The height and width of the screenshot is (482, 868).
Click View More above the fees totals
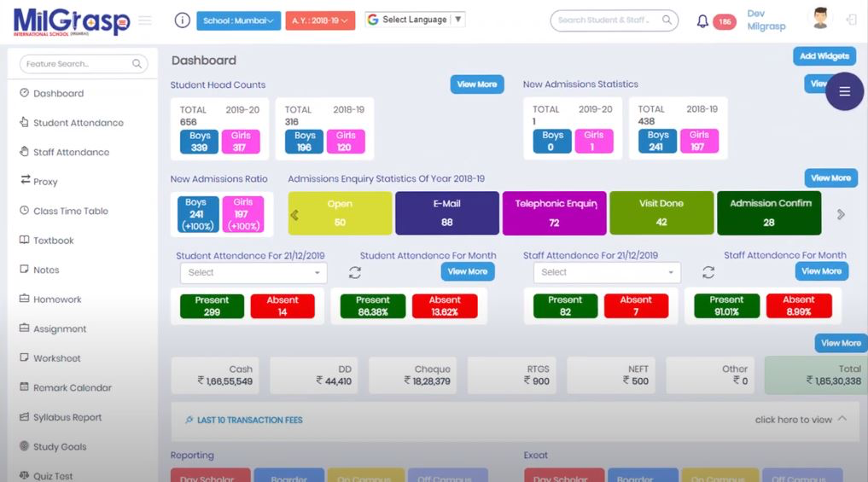(841, 343)
